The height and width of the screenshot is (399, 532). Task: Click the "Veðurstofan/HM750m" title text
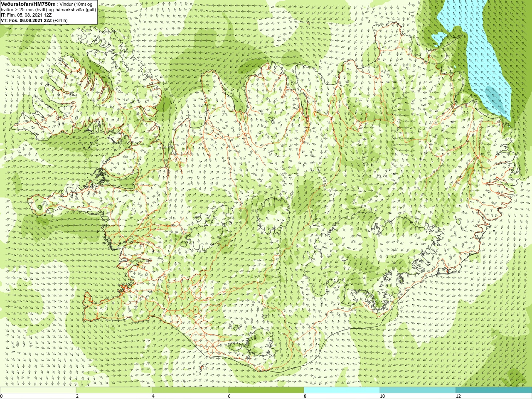point(28,4)
